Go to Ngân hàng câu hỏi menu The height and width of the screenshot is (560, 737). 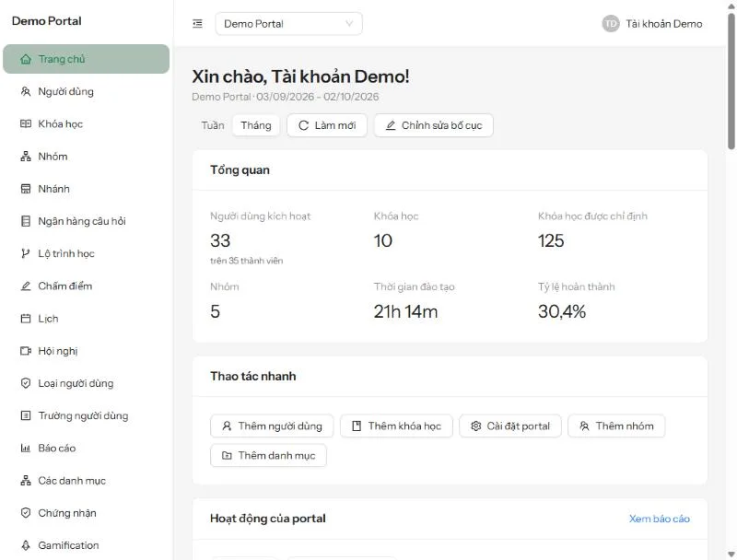click(x=86, y=221)
